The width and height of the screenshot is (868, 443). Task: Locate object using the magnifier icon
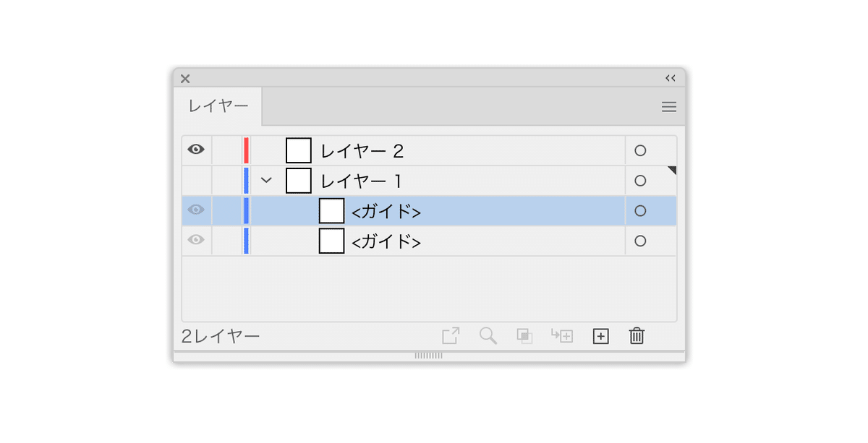pos(487,335)
